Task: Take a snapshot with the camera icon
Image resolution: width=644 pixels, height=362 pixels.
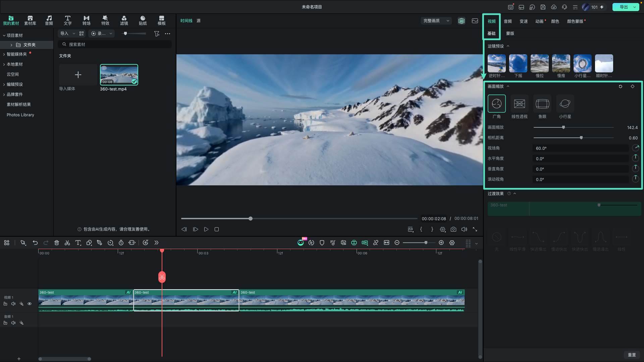Action: click(453, 229)
